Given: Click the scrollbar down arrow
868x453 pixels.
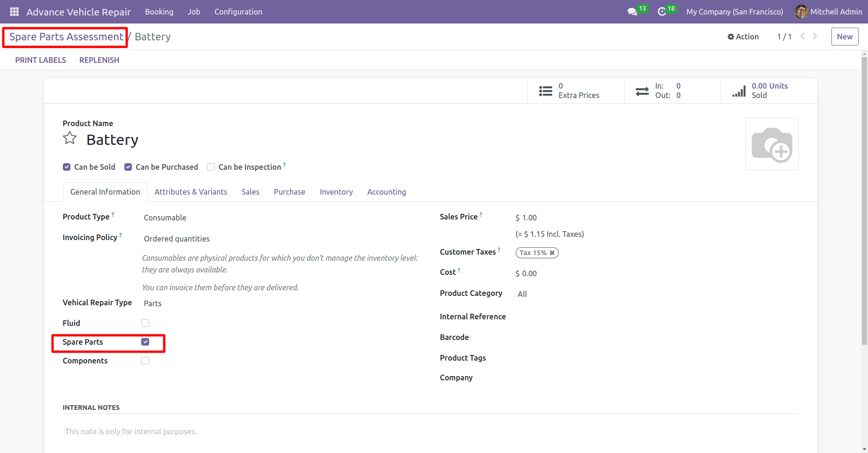Looking at the screenshot, I should [x=864, y=449].
